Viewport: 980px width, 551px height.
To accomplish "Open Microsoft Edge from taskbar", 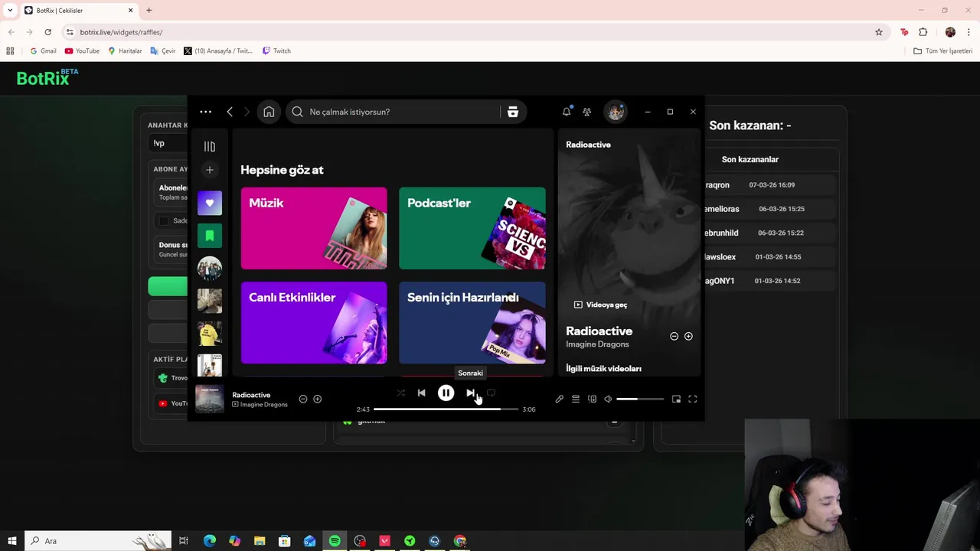I will [210, 541].
